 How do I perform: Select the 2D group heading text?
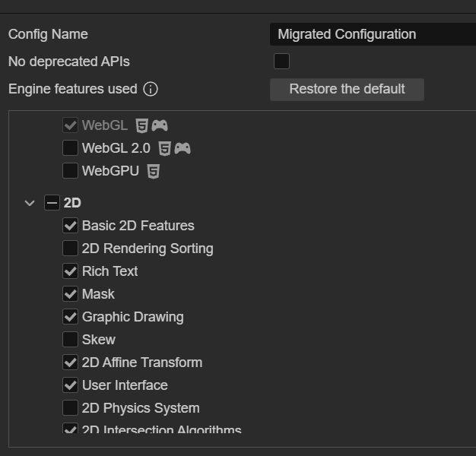click(72, 203)
